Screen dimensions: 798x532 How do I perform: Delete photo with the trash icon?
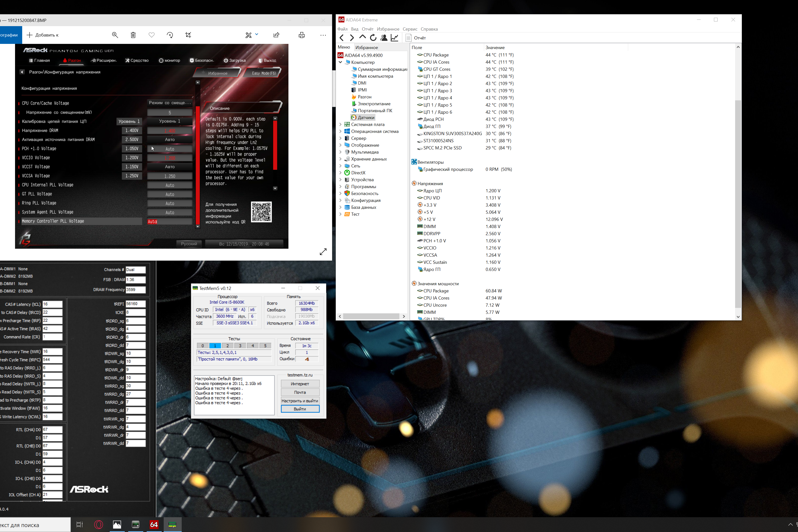(x=133, y=35)
